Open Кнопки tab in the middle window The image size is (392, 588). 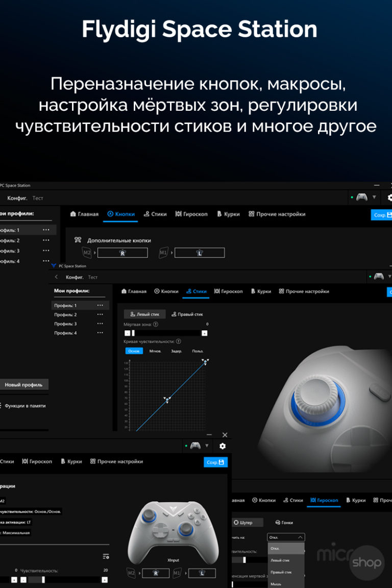pyautogui.click(x=166, y=291)
